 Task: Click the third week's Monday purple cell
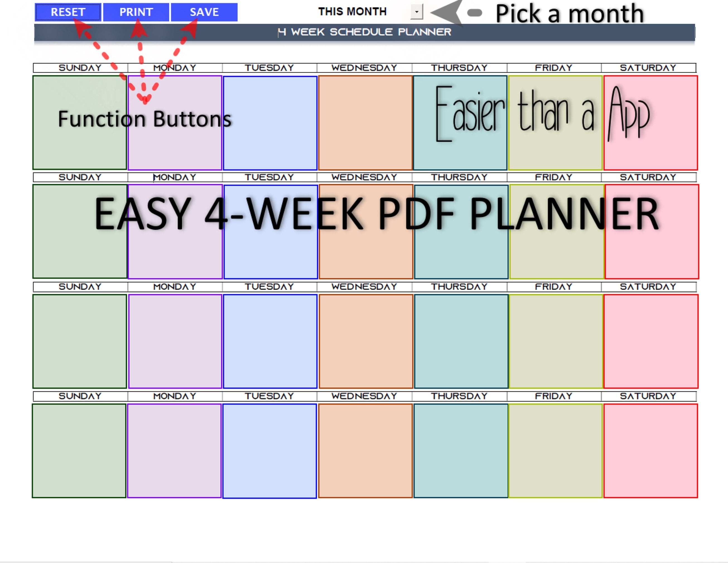175,341
